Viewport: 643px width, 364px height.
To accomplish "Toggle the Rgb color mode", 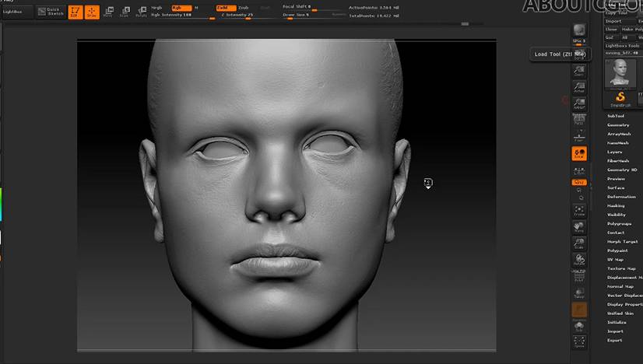I will [x=181, y=8].
